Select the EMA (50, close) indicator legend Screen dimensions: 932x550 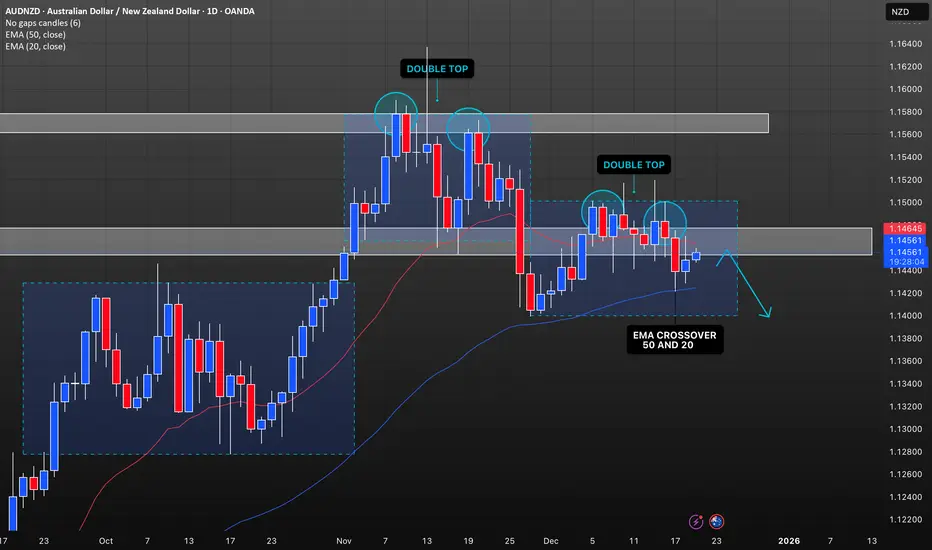(36, 35)
